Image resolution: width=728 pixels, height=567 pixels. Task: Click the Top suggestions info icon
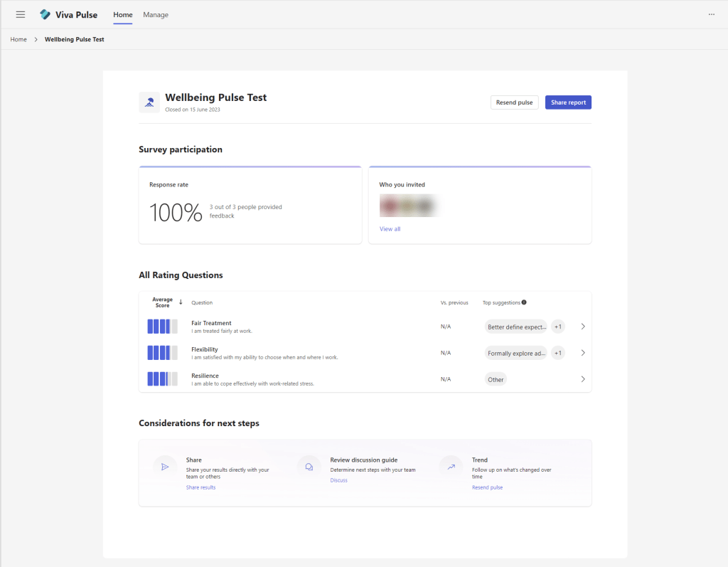tap(524, 302)
